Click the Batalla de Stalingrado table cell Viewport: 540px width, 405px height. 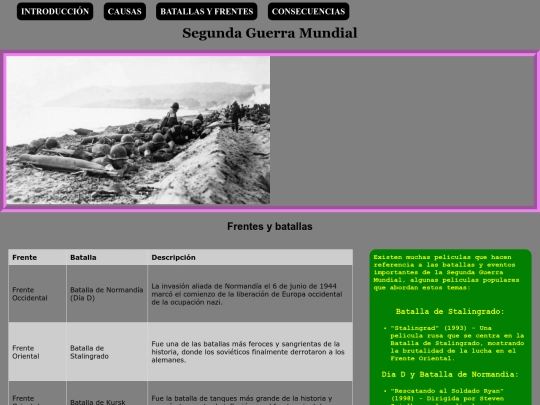[x=107, y=352]
